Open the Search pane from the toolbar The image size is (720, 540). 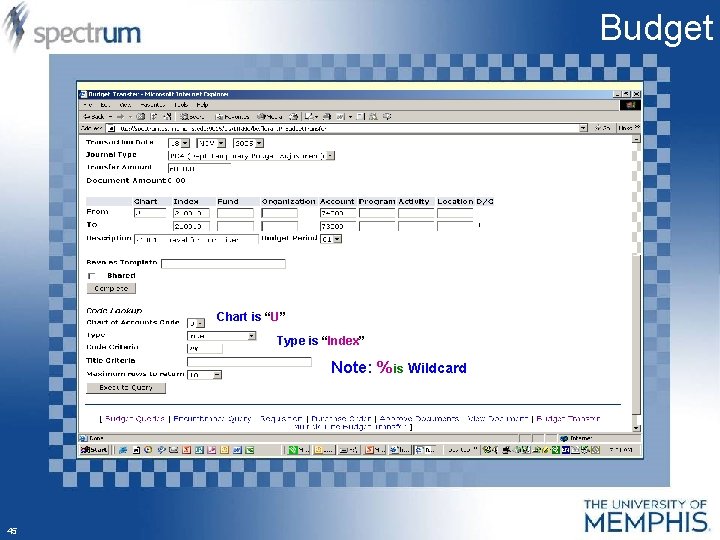pyautogui.click(x=192, y=117)
